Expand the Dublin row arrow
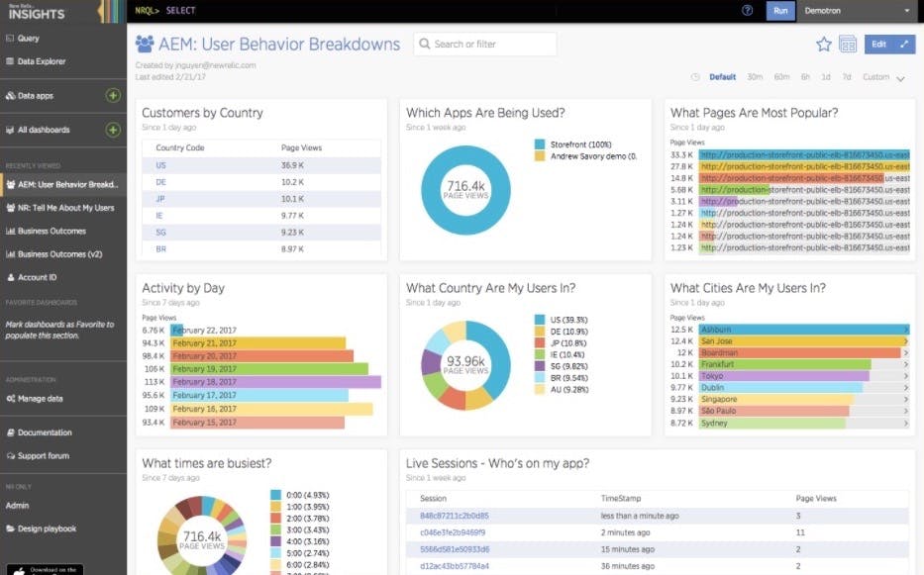The width and height of the screenshot is (924, 575). [x=906, y=388]
